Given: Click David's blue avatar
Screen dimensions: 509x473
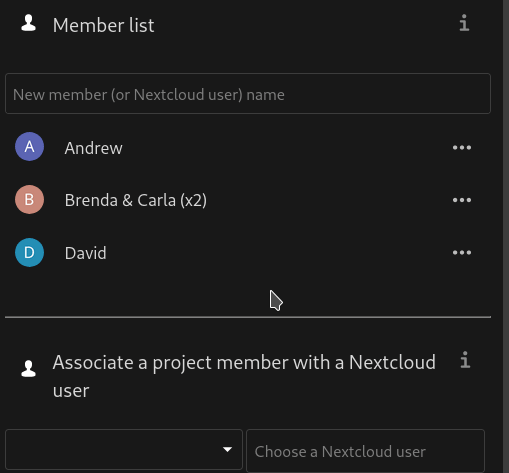Looking at the screenshot, I should pyautogui.click(x=29, y=252).
